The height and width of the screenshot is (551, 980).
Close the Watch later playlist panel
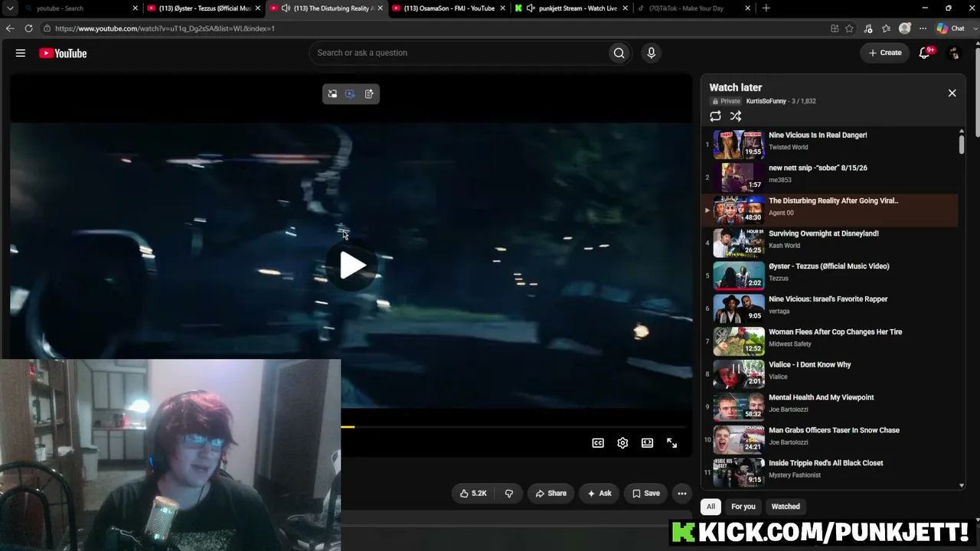click(x=952, y=93)
